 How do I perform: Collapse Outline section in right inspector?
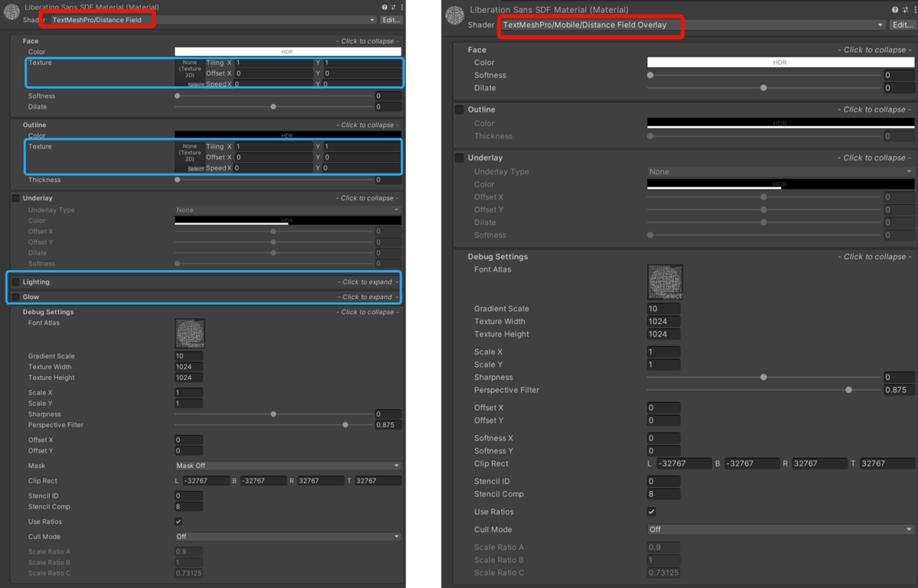pos(874,109)
